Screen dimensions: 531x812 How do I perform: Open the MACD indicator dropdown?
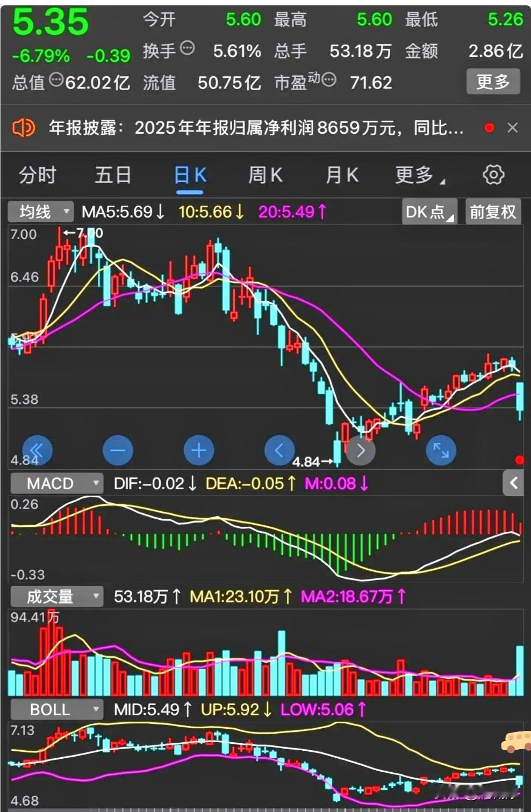[56, 483]
